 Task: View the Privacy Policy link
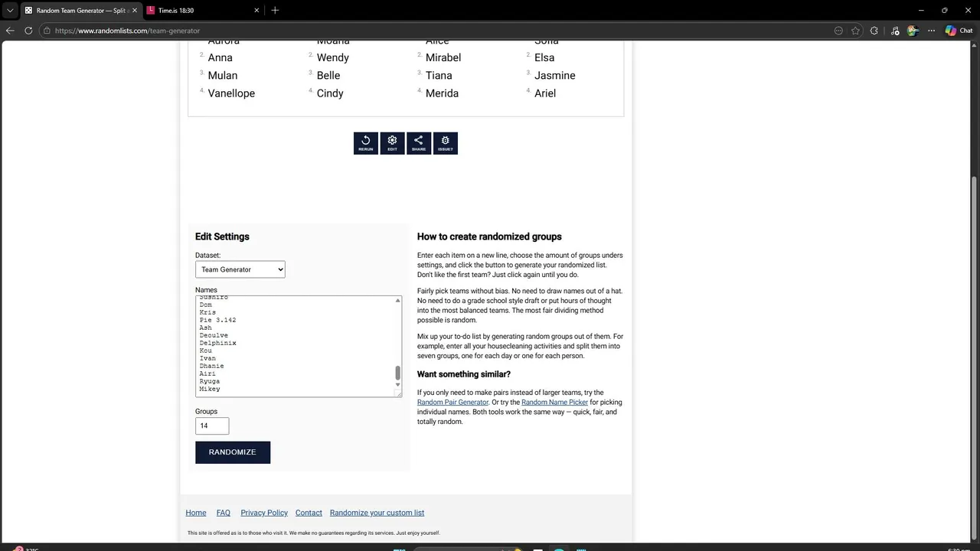click(x=264, y=513)
